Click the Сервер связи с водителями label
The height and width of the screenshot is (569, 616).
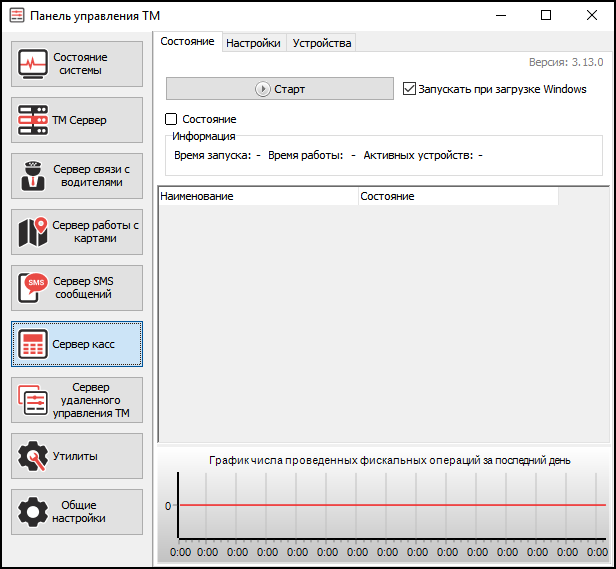pyautogui.click(x=92, y=176)
